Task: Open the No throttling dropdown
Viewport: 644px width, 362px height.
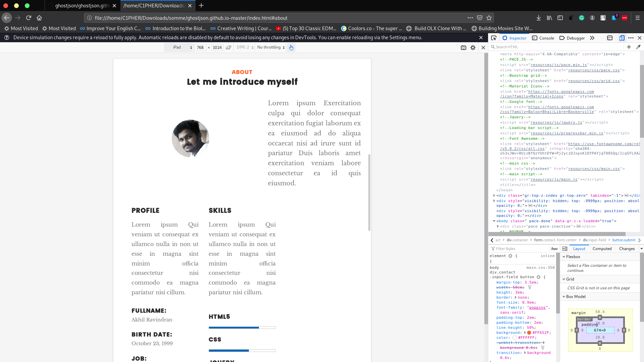Action: tap(270, 47)
